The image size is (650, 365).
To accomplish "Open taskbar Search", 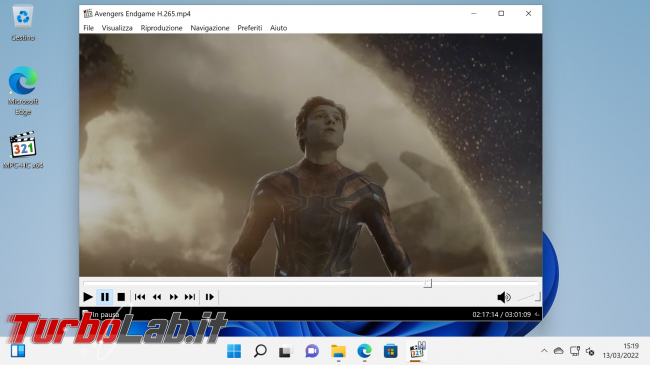I will [x=260, y=351].
